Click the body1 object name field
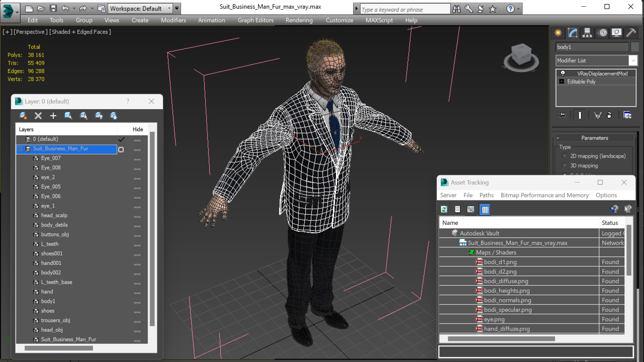Viewport: 644px width, 362px height. (x=592, y=47)
